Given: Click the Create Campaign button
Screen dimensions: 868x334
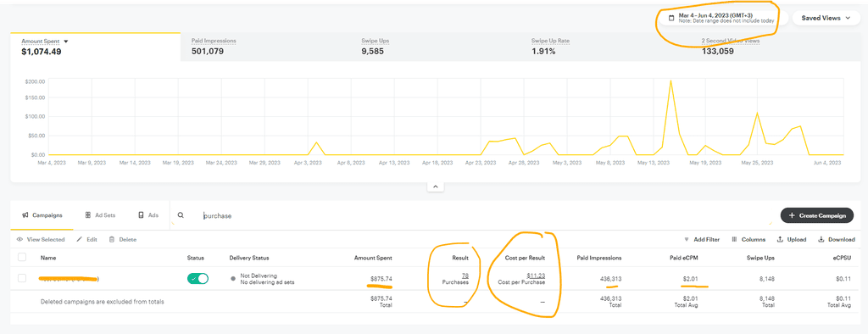Looking at the screenshot, I should [817, 215].
